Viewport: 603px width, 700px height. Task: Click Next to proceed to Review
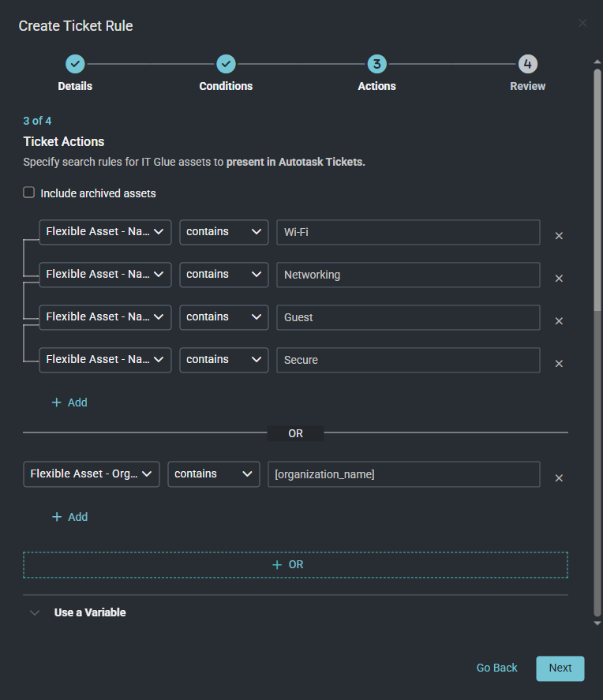560,668
